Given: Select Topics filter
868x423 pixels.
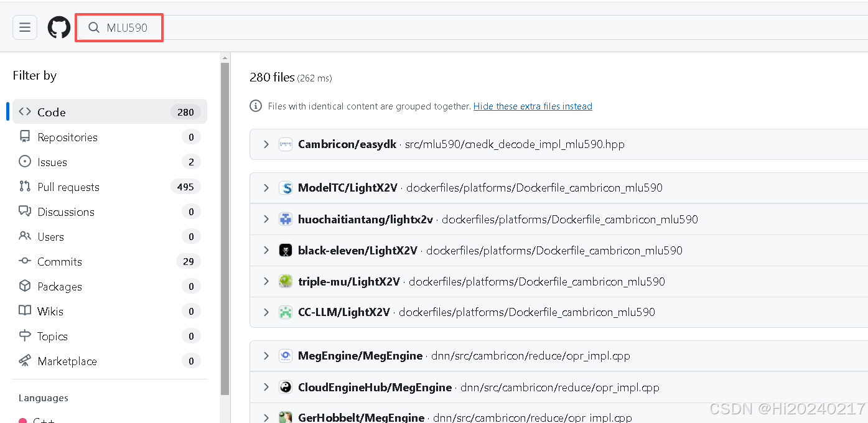Looking at the screenshot, I should (x=110, y=336).
